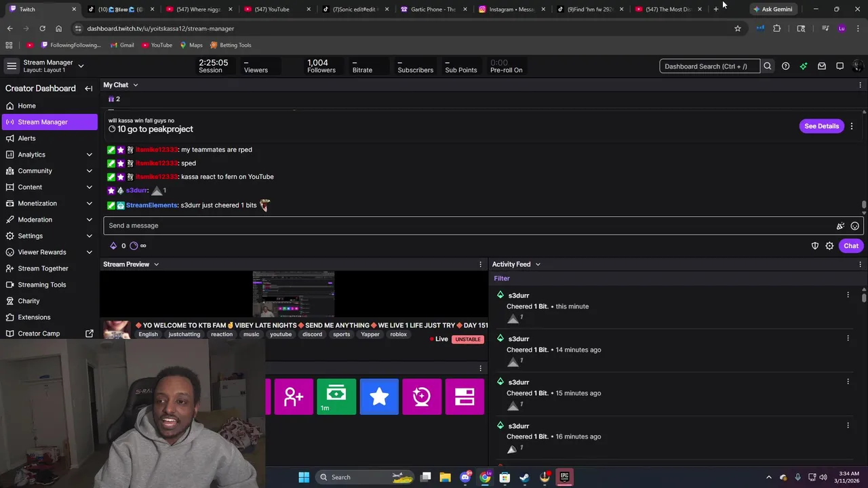Click the Windows Start button
The image size is (868, 488).
point(304,477)
